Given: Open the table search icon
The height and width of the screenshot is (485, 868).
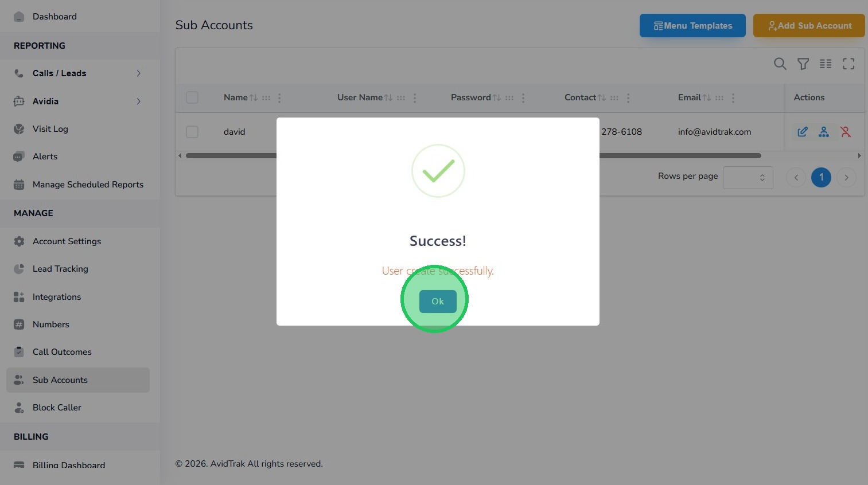Looking at the screenshot, I should (780, 64).
